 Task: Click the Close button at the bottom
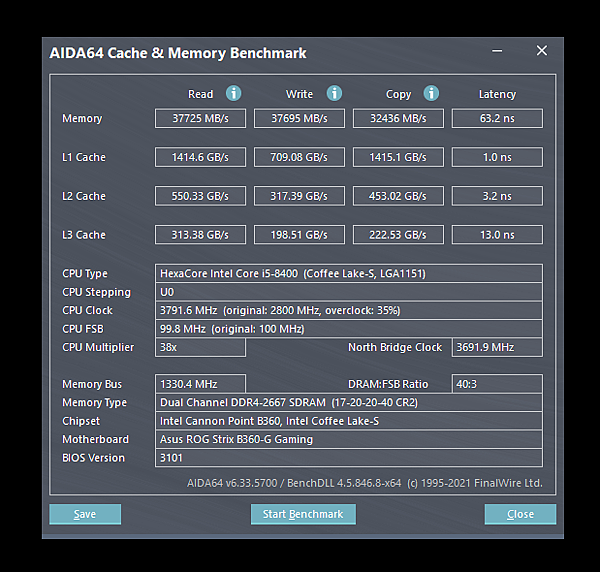520,514
